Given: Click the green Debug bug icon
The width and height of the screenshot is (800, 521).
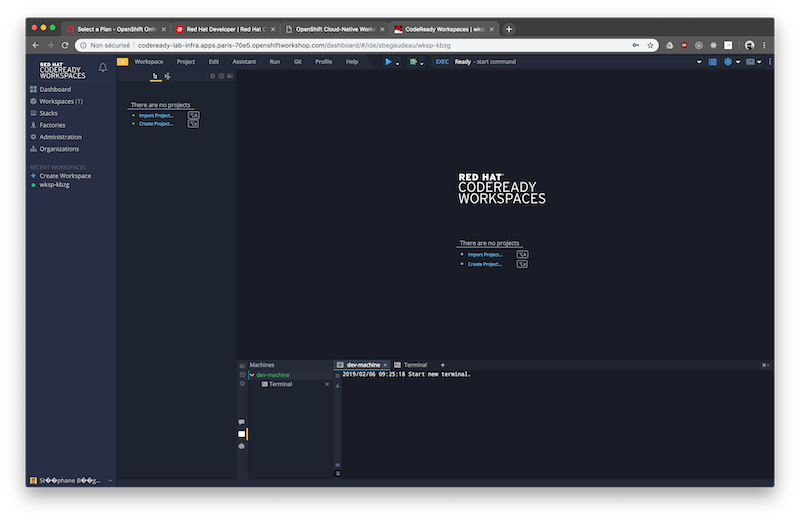Looking at the screenshot, I should [413, 62].
